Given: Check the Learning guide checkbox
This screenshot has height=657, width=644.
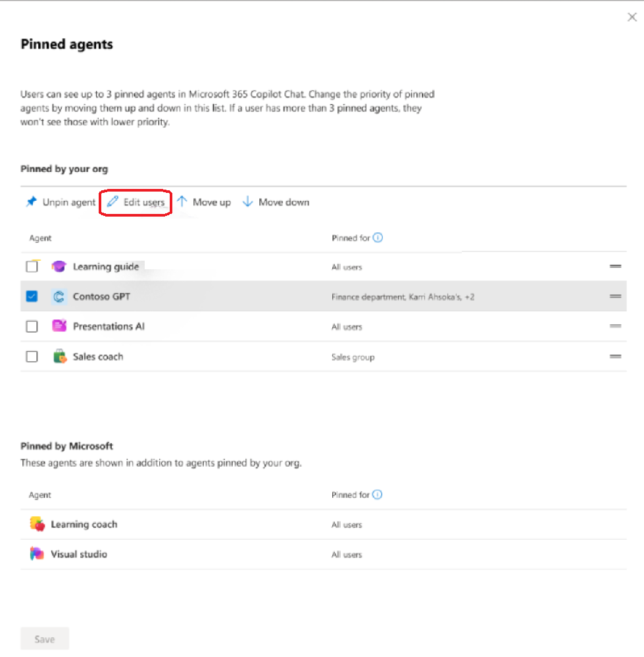Looking at the screenshot, I should click(x=32, y=267).
